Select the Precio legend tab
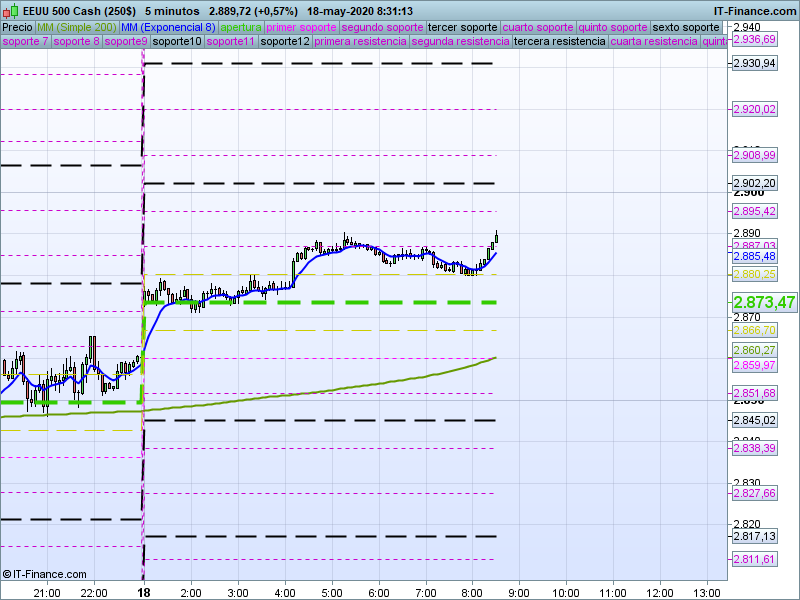 [17, 27]
